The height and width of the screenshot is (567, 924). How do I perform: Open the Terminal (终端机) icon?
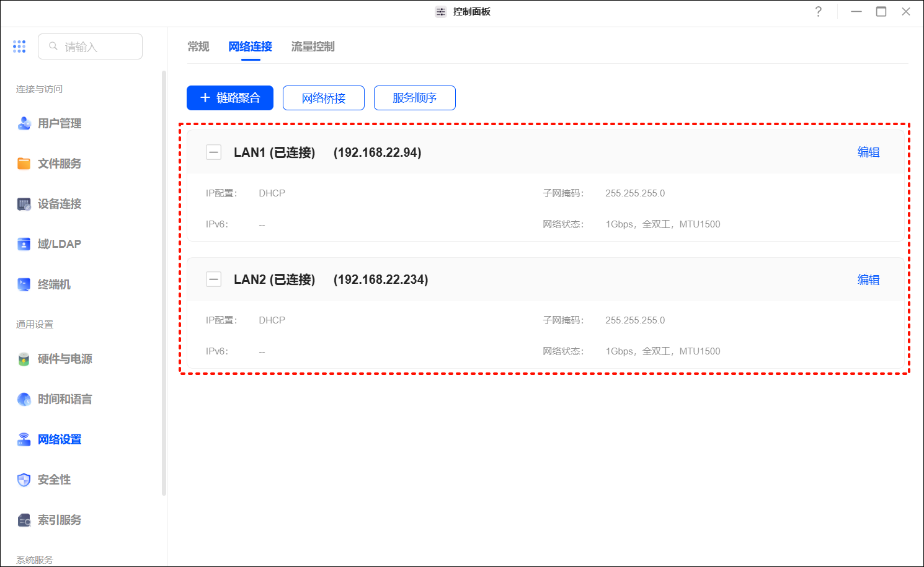(24, 284)
